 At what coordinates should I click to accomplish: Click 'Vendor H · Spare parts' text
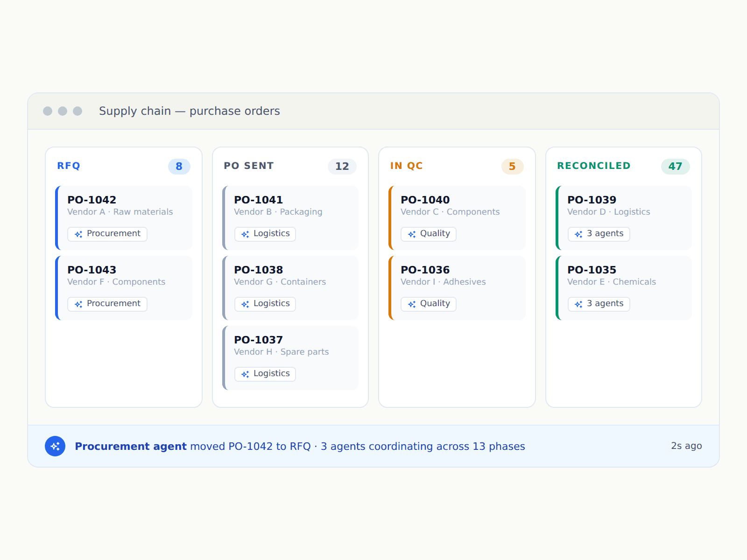[x=282, y=352]
